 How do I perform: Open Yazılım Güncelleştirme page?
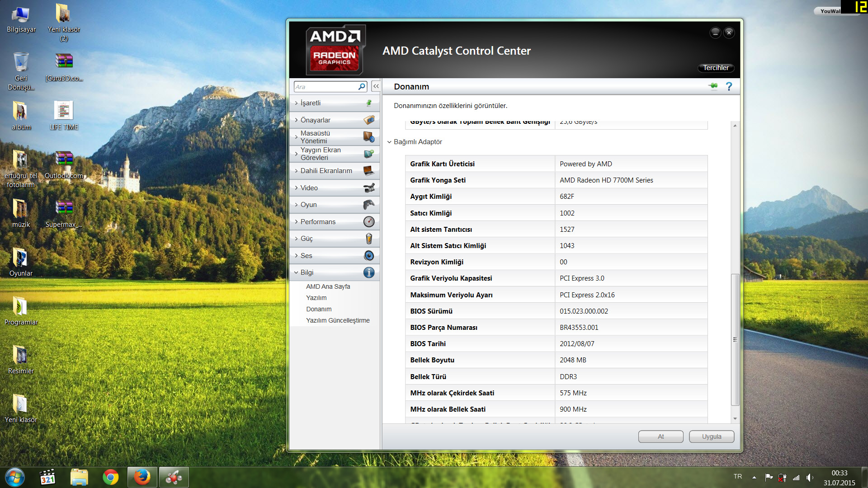(x=338, y=320)
